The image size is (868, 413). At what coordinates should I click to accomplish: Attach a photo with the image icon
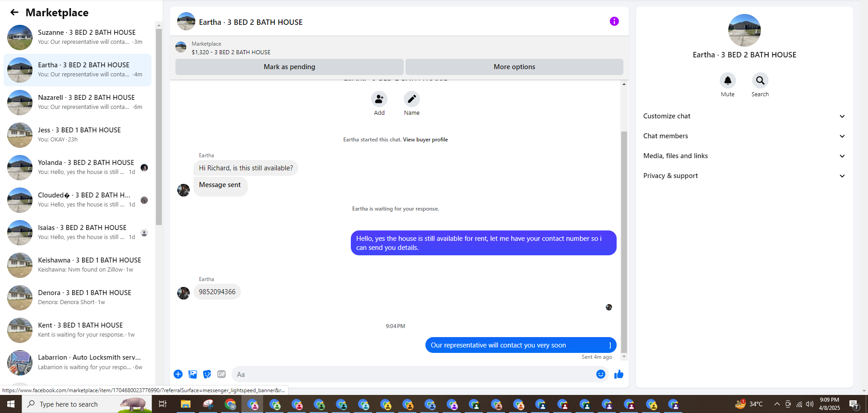coord(193,374)
